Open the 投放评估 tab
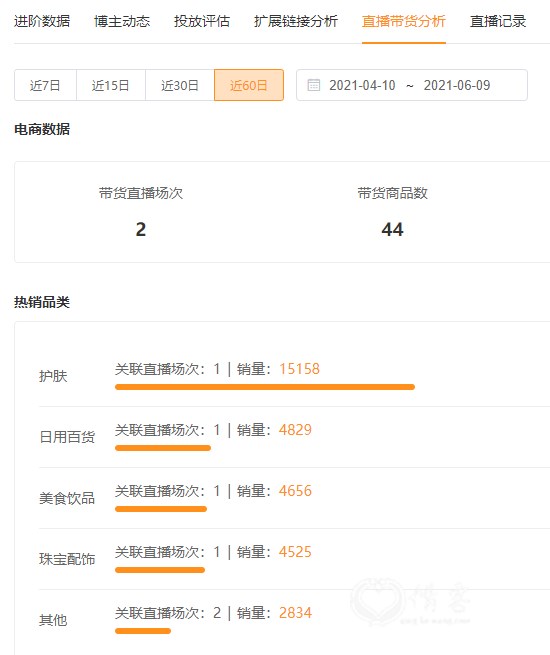The height and width of the screenshot is (655, 550). [202, 21]
